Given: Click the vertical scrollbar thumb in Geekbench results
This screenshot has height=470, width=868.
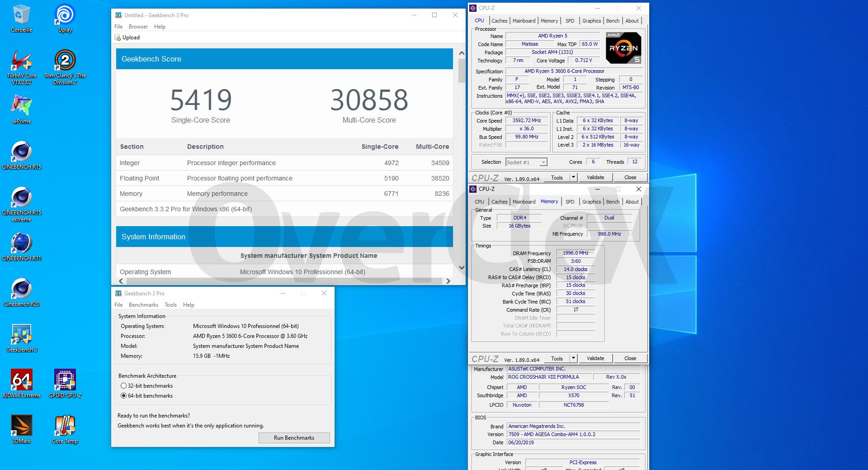Looking at the screenshot, I should tap(462, 71).
